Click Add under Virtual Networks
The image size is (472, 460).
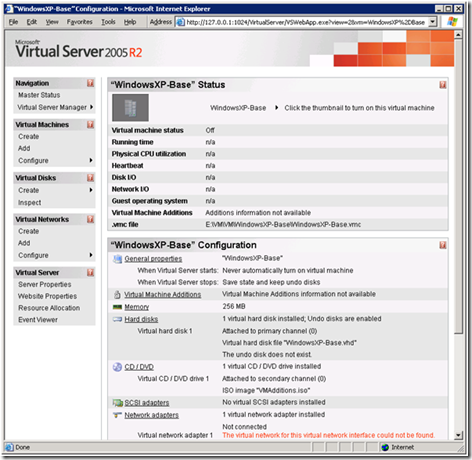24,243
